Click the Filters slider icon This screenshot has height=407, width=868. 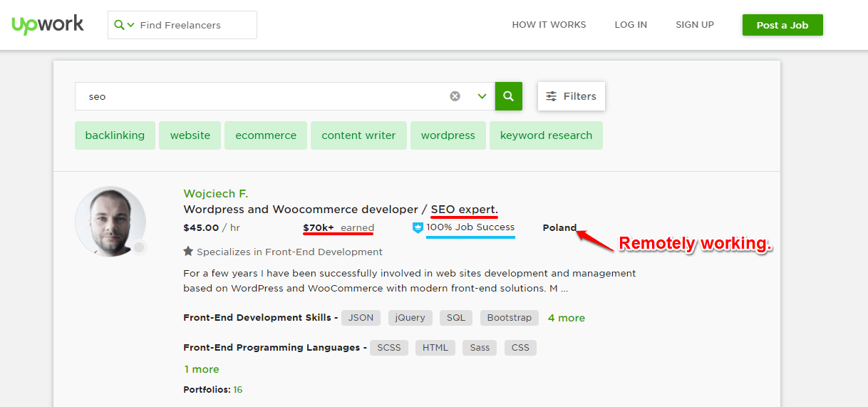[x=551, y=96]
